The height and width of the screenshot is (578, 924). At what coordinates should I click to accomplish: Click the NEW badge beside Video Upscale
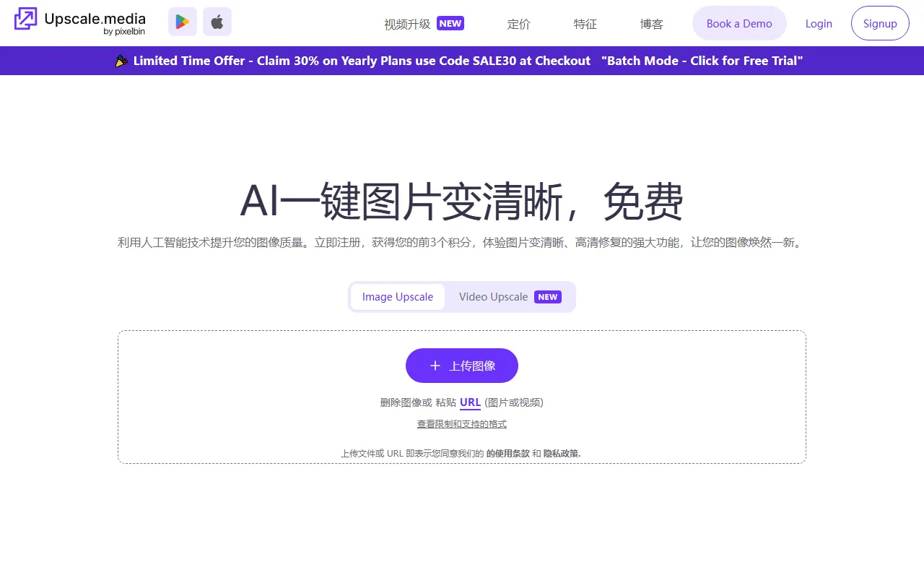click(547, 296)
